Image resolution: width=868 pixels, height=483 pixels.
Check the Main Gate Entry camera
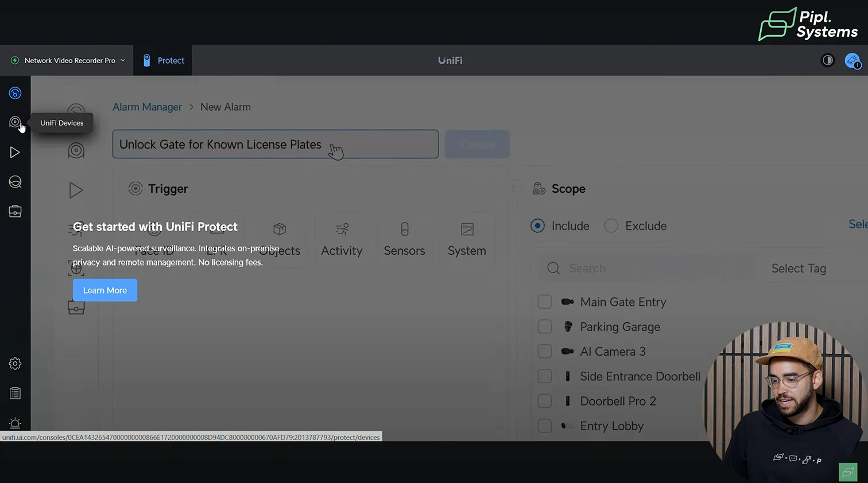(x=544, y=302)
